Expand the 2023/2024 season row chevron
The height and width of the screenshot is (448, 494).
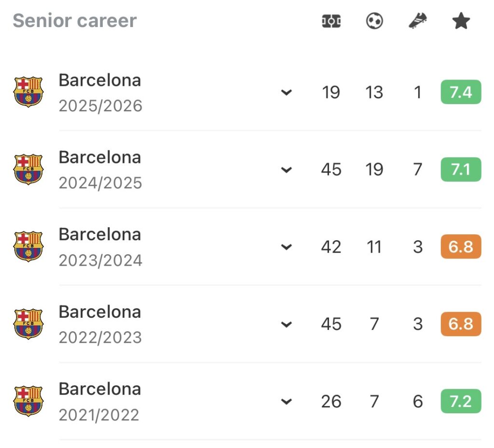287,247
